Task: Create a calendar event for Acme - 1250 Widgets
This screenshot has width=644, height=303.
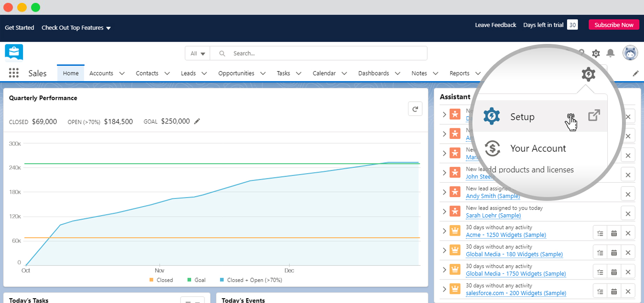Action: [x=614, y=233]
